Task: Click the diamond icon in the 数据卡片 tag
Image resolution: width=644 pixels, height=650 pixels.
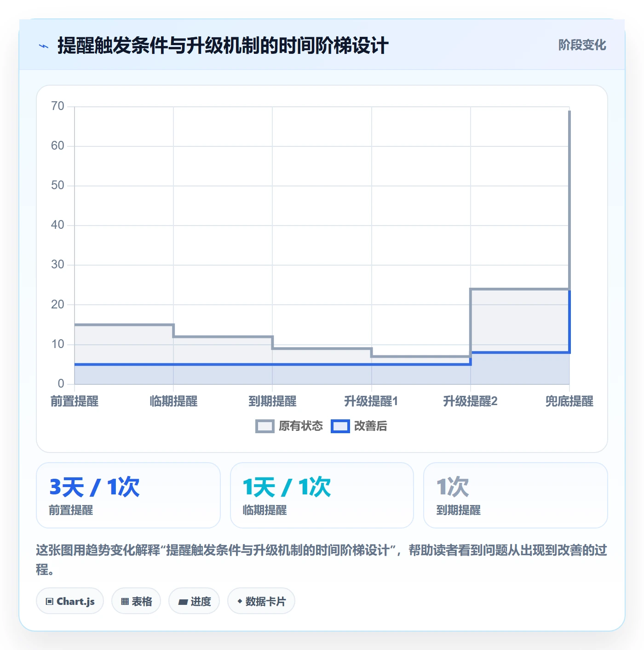Action: coord(240,601)
